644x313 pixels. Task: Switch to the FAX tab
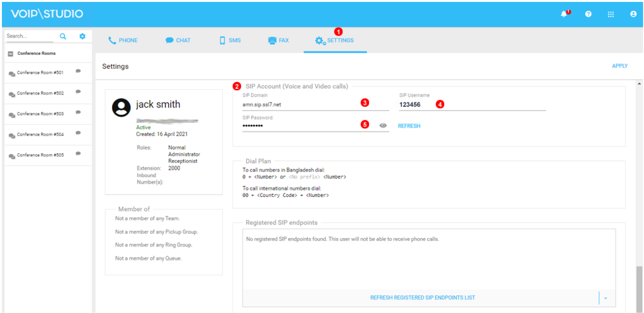click(278, 40)
